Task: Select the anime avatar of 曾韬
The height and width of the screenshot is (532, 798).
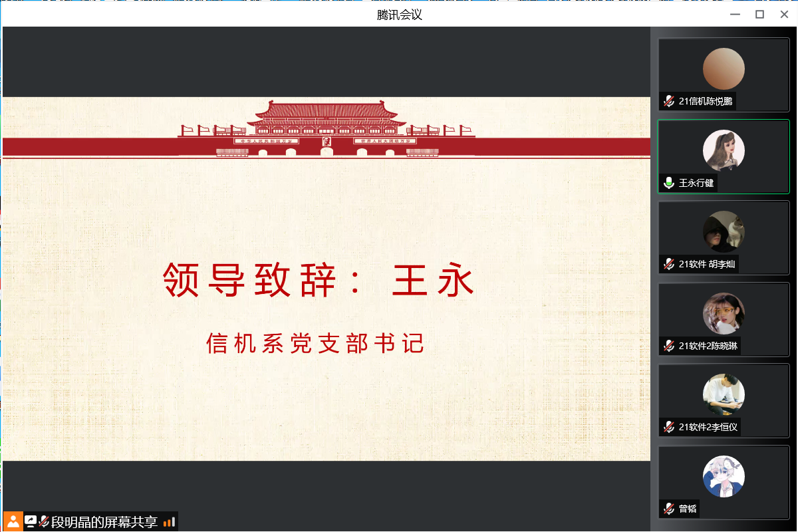Action: click(x=724, y=476)
